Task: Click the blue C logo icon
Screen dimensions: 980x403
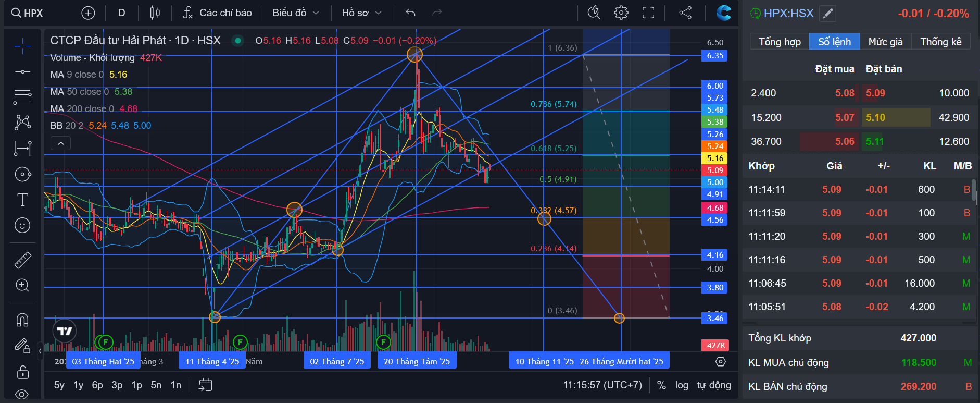Action: (x=724, y=13)
